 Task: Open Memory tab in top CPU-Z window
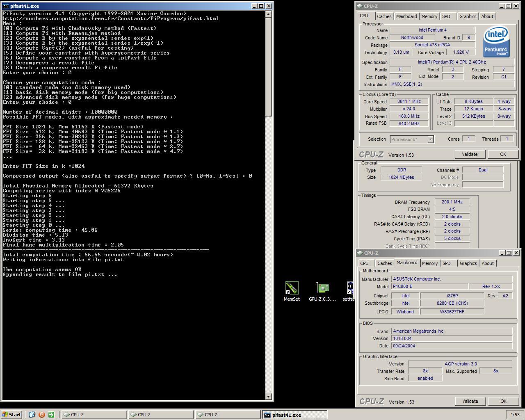[429, 16]
